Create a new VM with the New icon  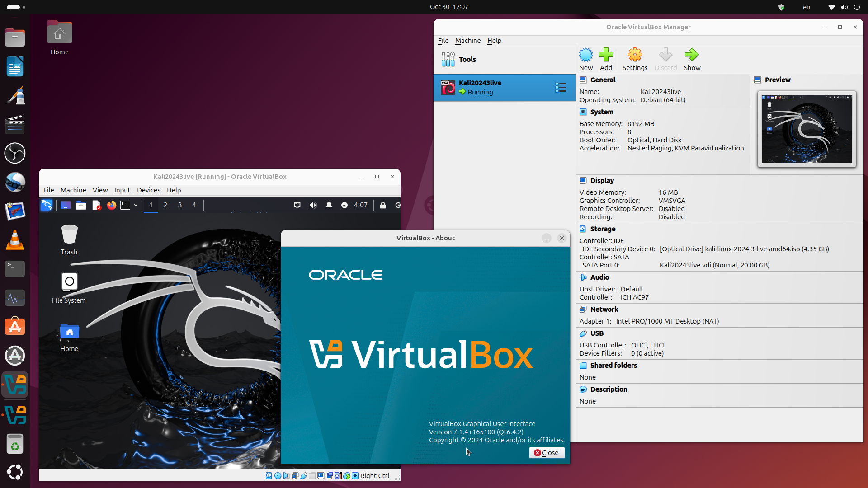pos(586,59)
